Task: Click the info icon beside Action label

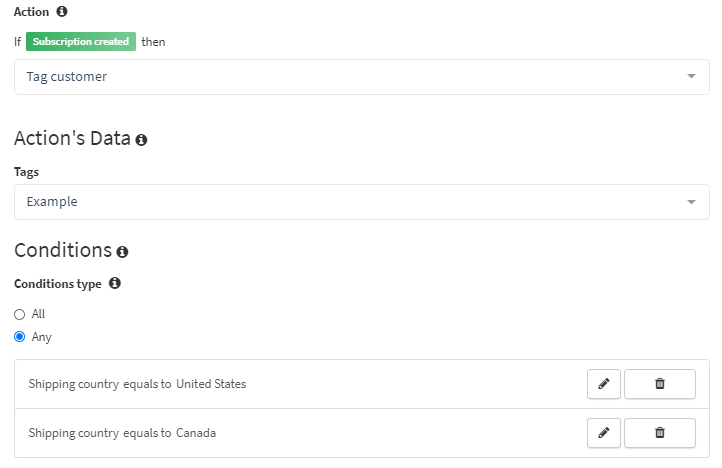Action: pos(62,11)
